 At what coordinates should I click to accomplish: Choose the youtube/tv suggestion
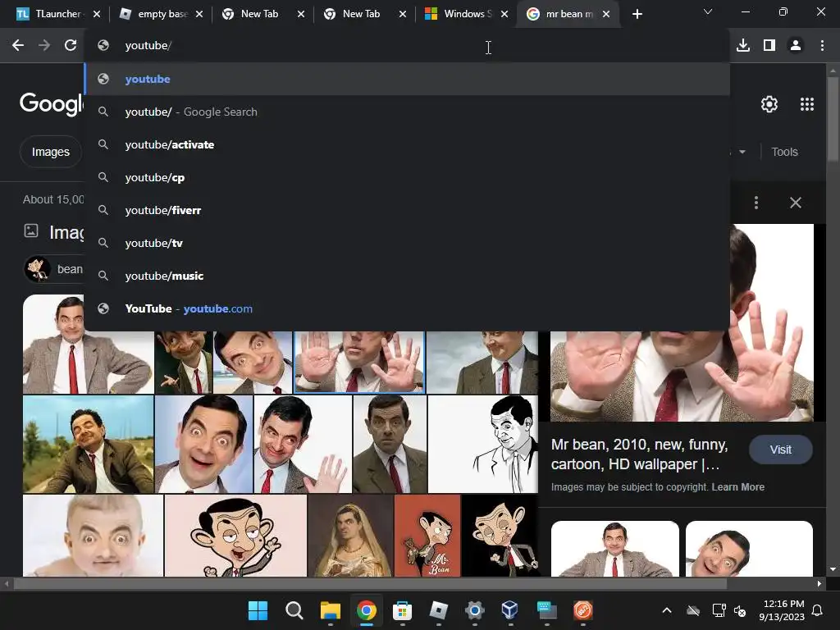pyautogui.click(x=407, y=243)
